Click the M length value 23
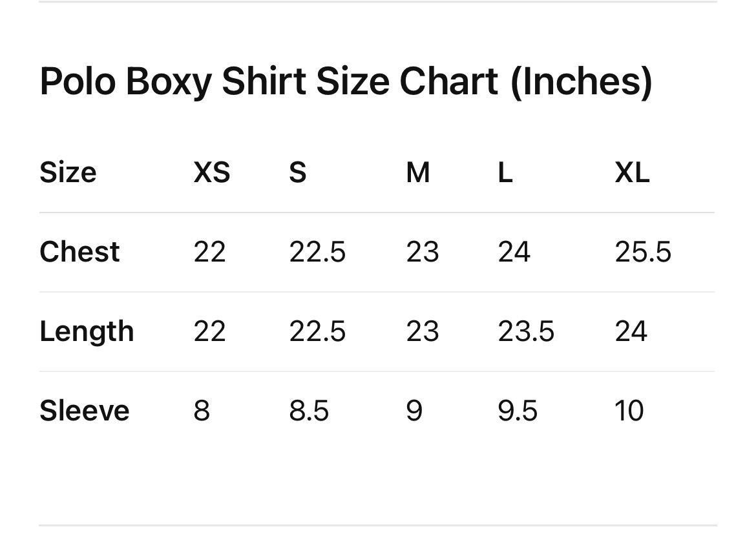This screenshot has height=538, width=756. tap(423, 332)
